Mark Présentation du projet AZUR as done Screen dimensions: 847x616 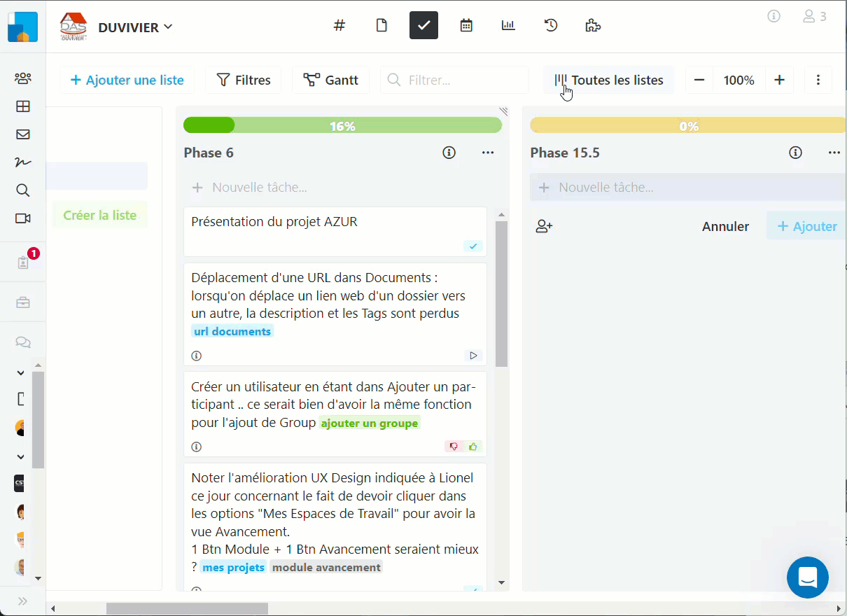473,246
